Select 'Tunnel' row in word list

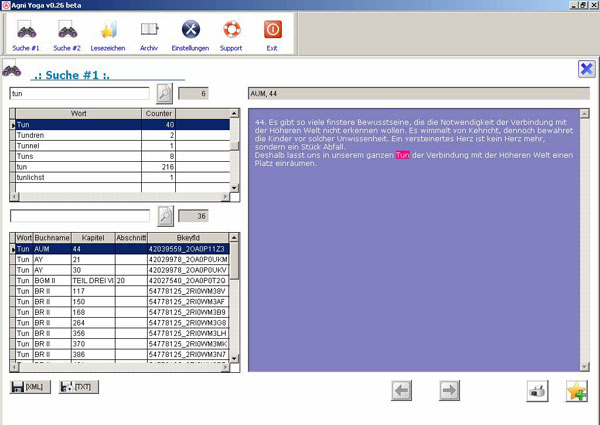click(x=122, y=146)
